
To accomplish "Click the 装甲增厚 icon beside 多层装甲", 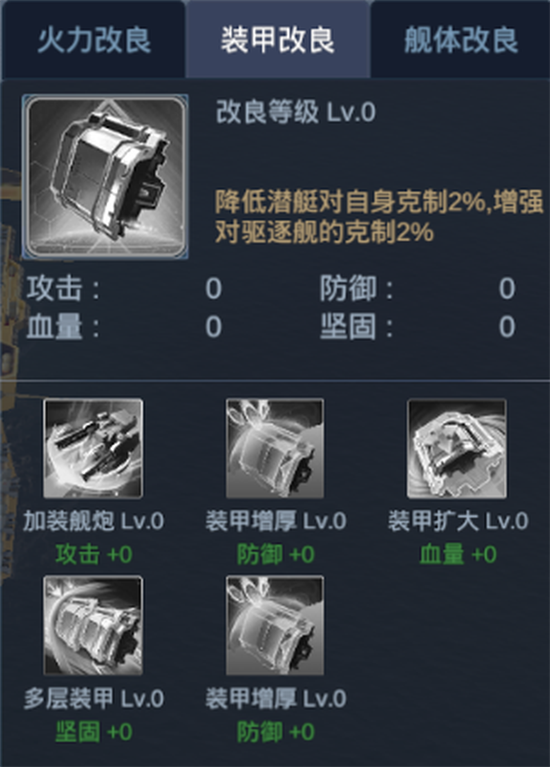I will click(x=275, y=626).
